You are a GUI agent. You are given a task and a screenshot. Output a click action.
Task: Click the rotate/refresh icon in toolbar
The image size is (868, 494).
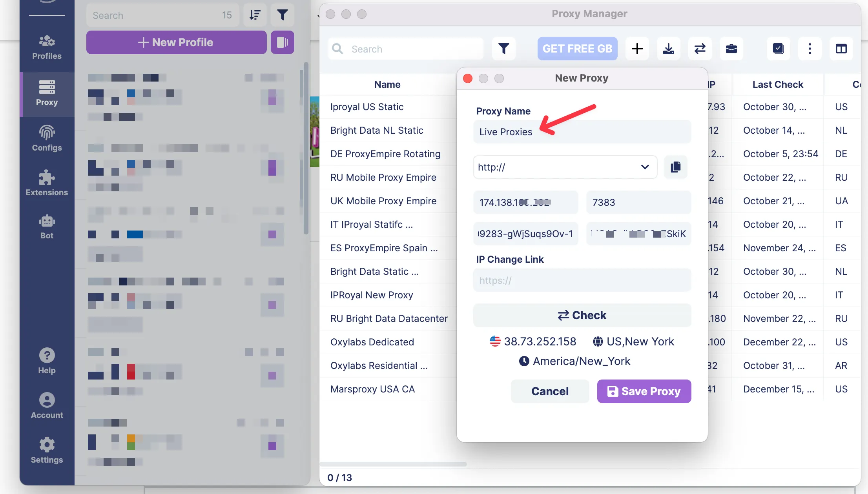pyautogui.click(x=699, y=48)
